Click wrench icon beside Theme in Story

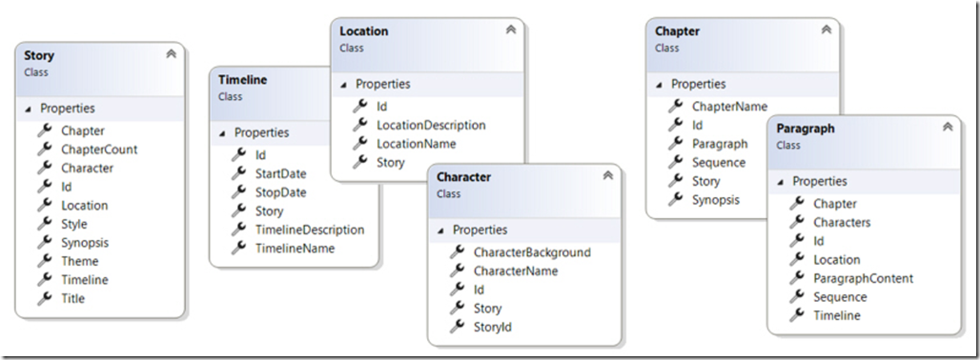click(x=45, y=260)
